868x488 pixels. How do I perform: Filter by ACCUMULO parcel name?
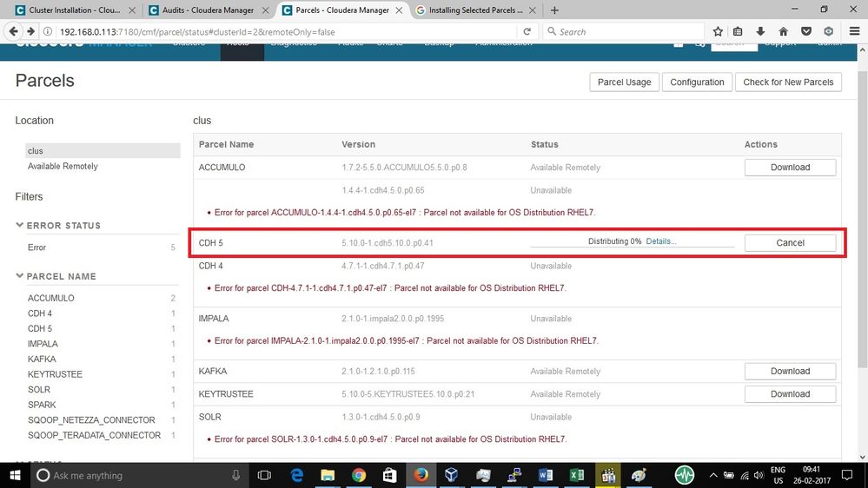pyautogui.click(x=51, y=298)
